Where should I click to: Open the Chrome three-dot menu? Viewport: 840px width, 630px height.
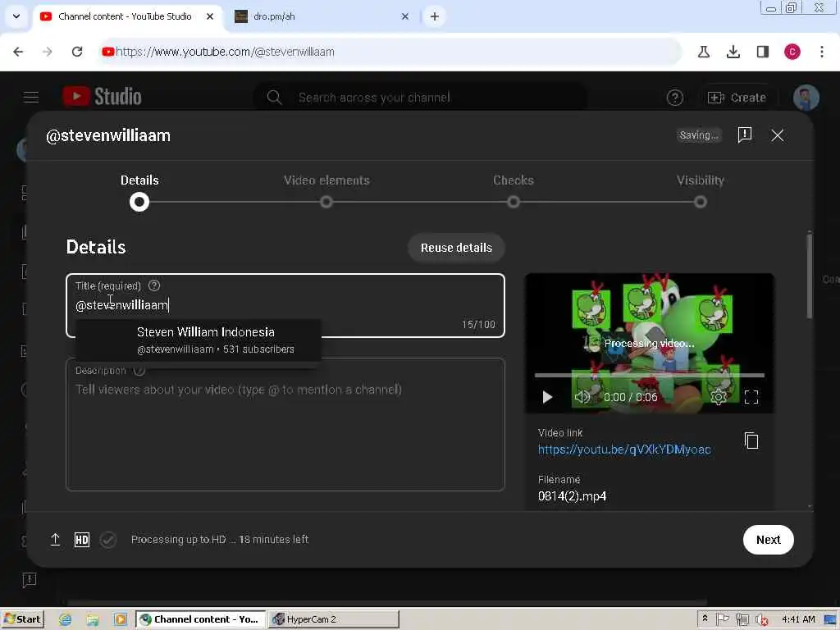click(x=822, y=52)
